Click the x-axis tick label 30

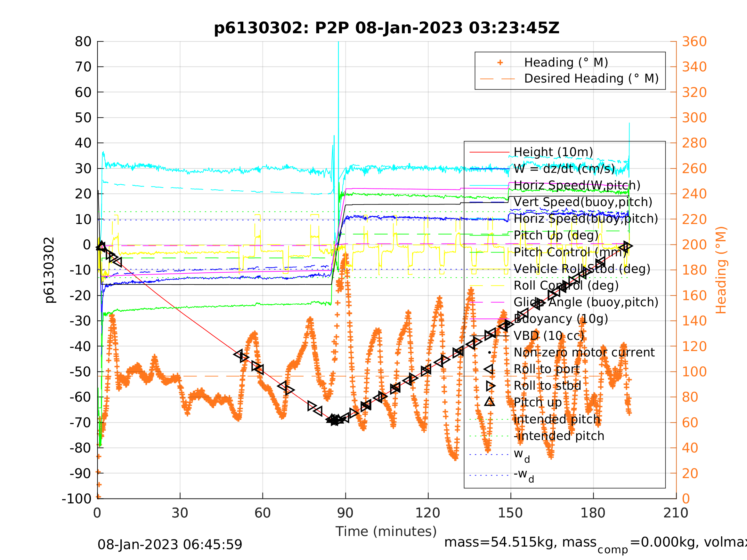[x=180, y=513]
